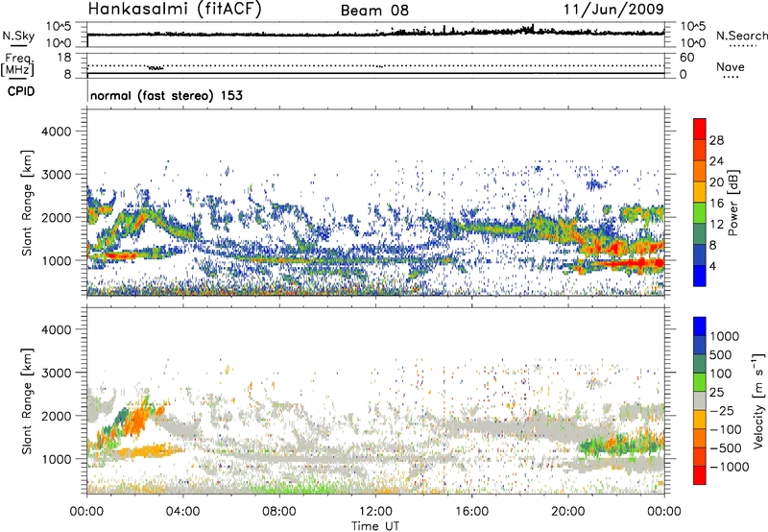Click the CPID label
Image resolution: width=768 pixels, height=532 pixels.
[x=21, y=91]
